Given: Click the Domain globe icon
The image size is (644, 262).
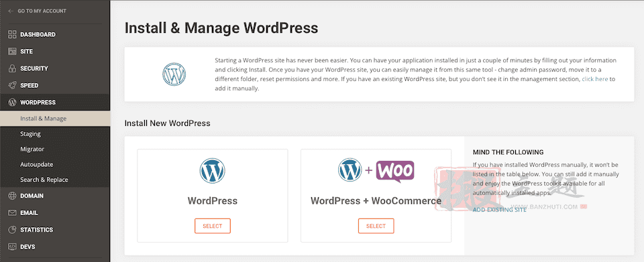Looking at the screenshot, I should [12, 196].
